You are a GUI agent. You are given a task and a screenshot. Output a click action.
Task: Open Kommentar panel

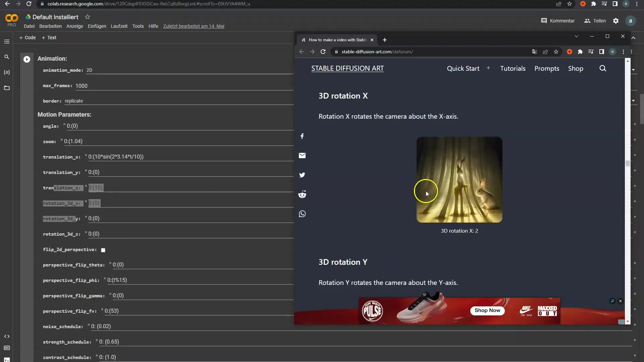click(x=558, y=21)
